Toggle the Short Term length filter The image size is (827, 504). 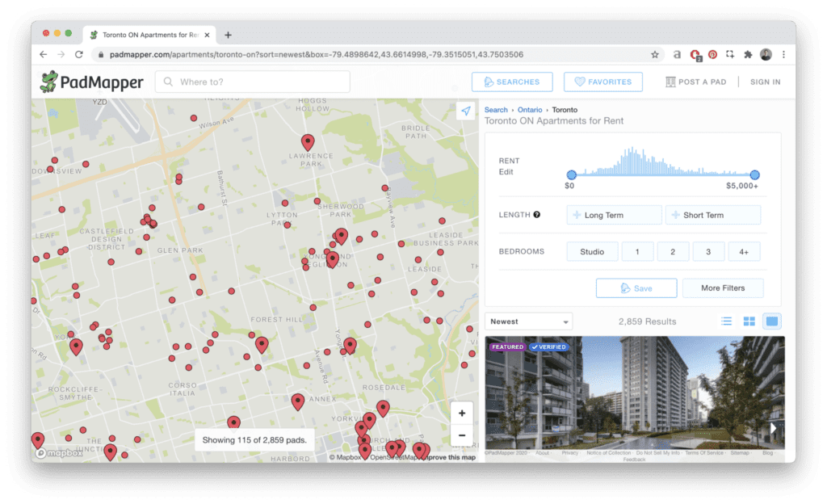pos(712,215)
